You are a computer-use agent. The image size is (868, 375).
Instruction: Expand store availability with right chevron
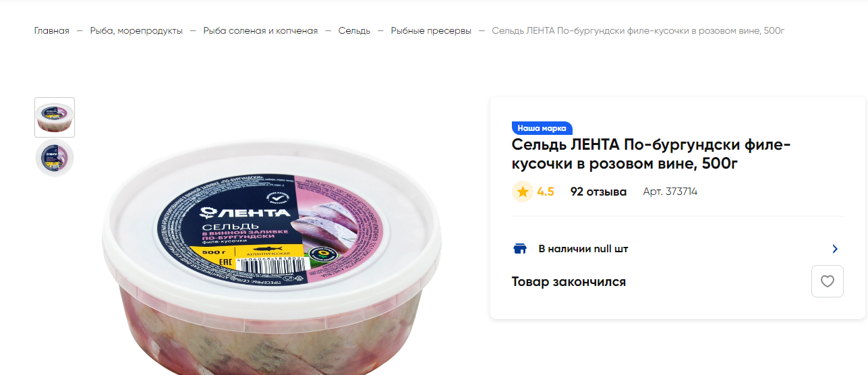pos(835,249)
